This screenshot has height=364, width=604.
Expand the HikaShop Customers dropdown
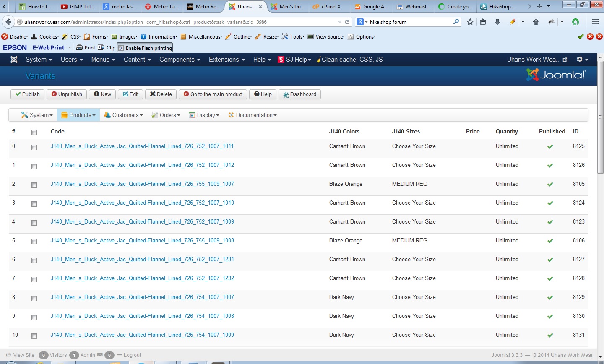tap(123, 115)
